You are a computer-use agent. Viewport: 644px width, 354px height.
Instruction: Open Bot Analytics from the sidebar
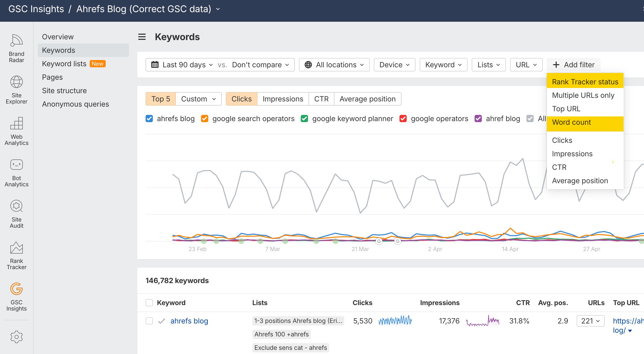coord(17,173)
